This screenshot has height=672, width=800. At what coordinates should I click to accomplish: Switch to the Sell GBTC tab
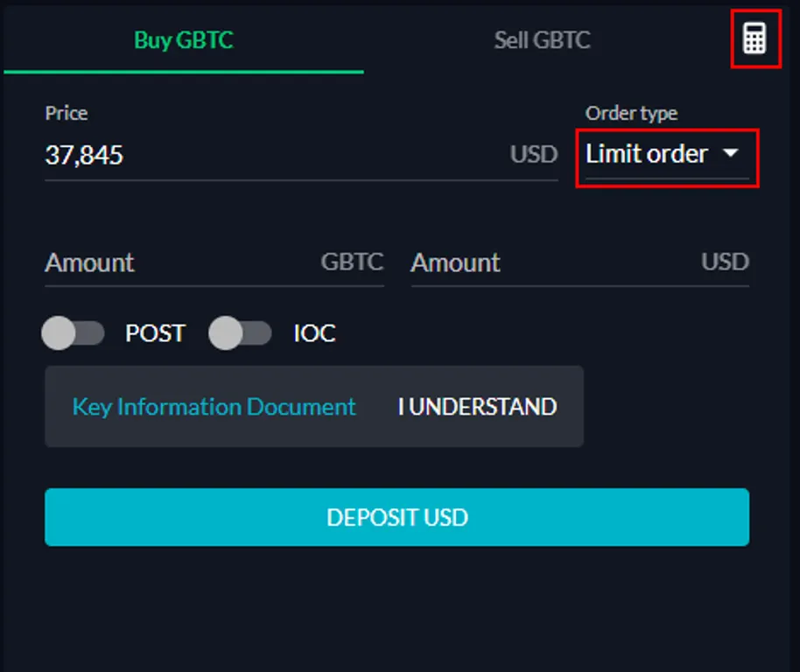pyautogui.click(x=542, y=40)
